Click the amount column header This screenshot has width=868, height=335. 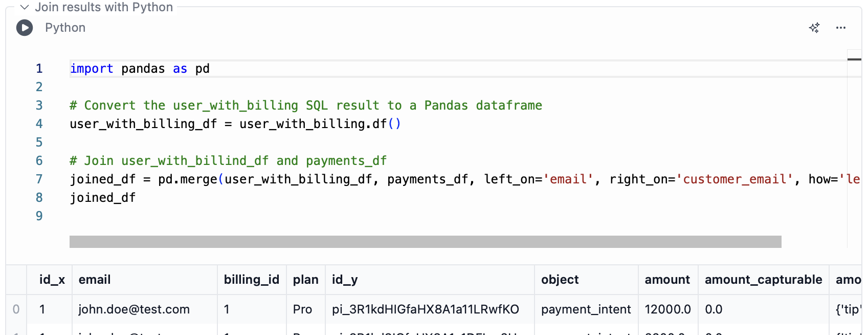(x=667, y=280)
